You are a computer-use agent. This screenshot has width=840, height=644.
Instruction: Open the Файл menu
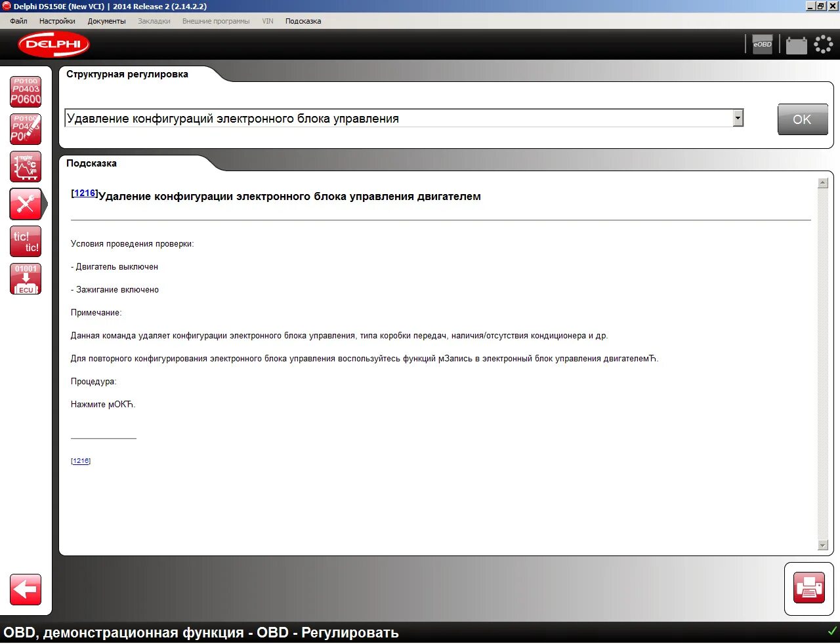[18, 21]
